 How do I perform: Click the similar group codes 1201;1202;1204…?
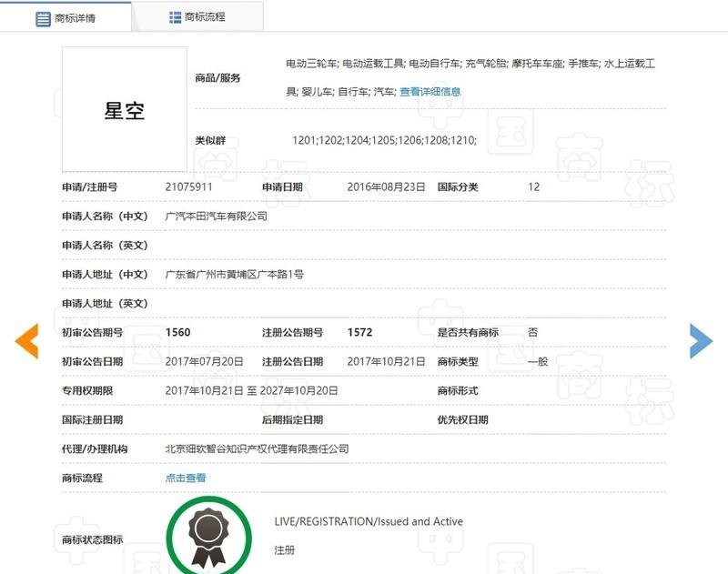click(384, 140)
